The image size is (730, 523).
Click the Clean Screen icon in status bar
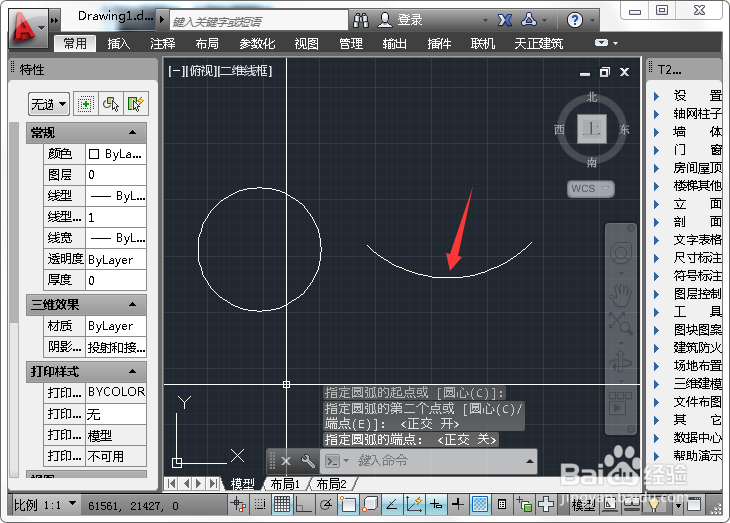click(x=694, y=504)
